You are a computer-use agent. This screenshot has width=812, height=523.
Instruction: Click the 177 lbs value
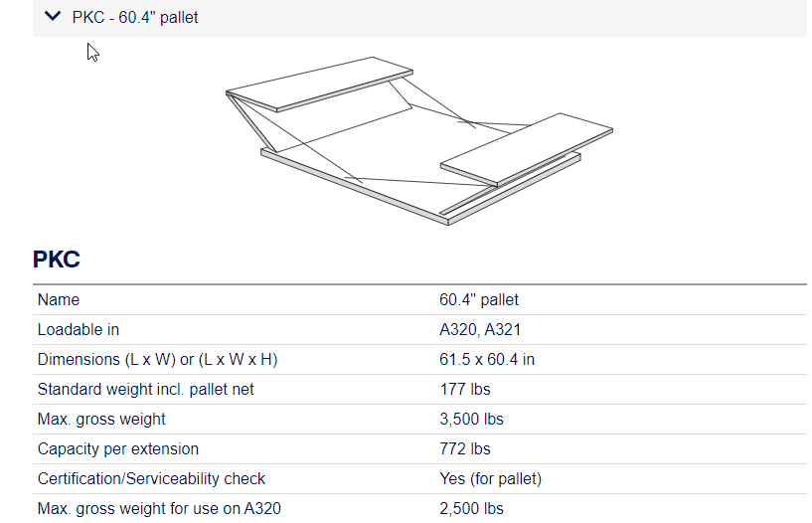[x=465, y=390]
